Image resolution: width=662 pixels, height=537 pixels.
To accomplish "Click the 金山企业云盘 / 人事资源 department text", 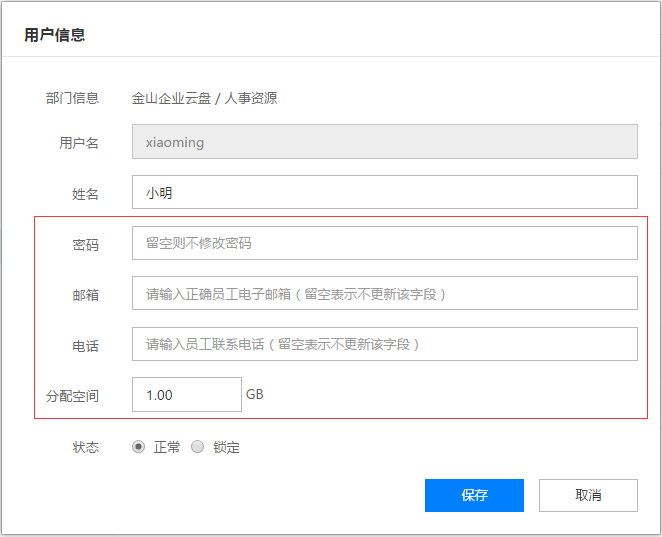I will [x=204, y=98].
